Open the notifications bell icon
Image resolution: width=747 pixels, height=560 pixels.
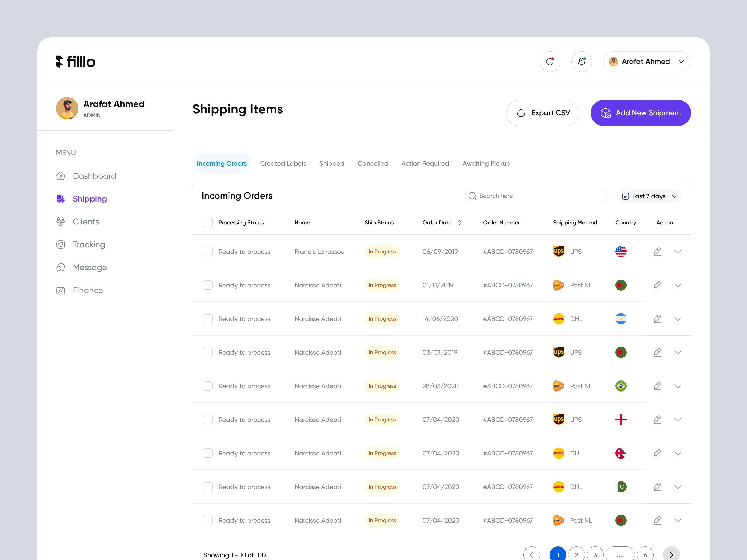(x=581, y=61)
